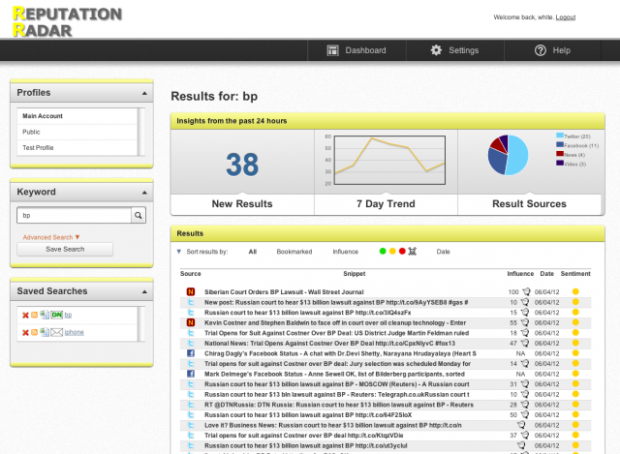
Task: Click Twitter icon for National News result
Action: [191, 343]
